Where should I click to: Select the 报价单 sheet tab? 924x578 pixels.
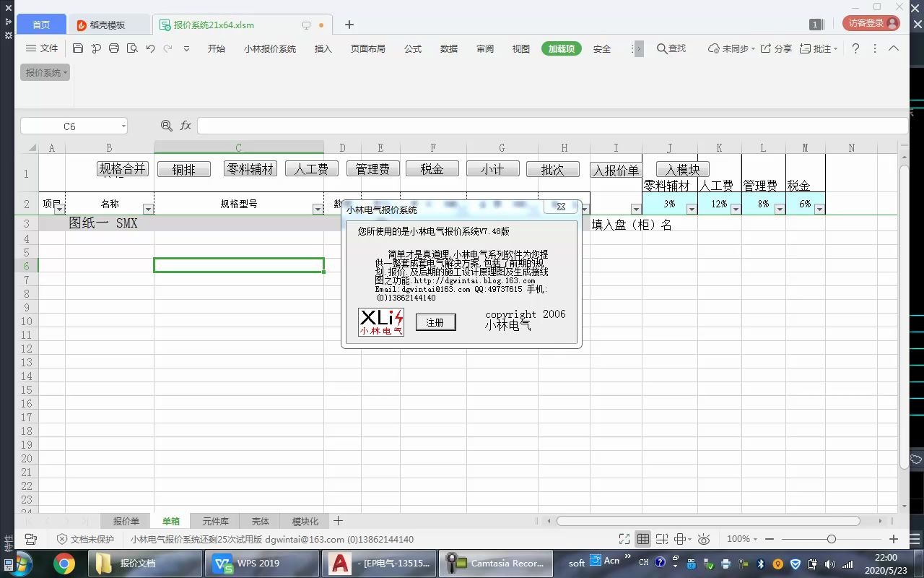126,521
